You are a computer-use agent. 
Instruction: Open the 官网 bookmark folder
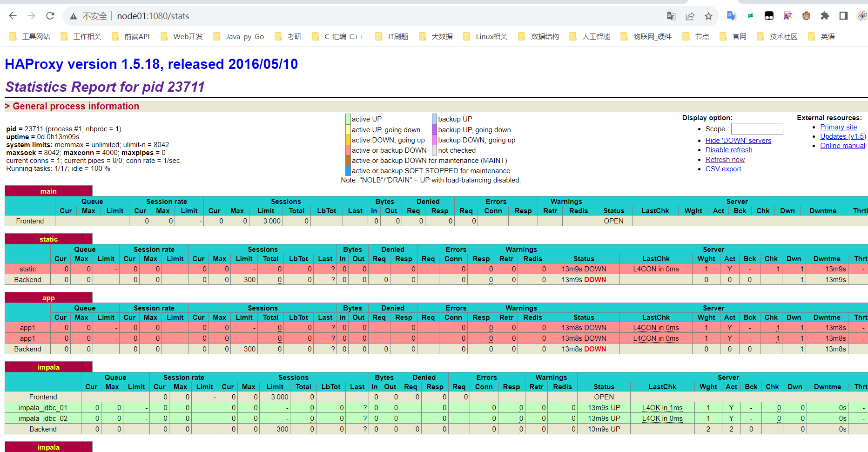(x=733, y=36)
